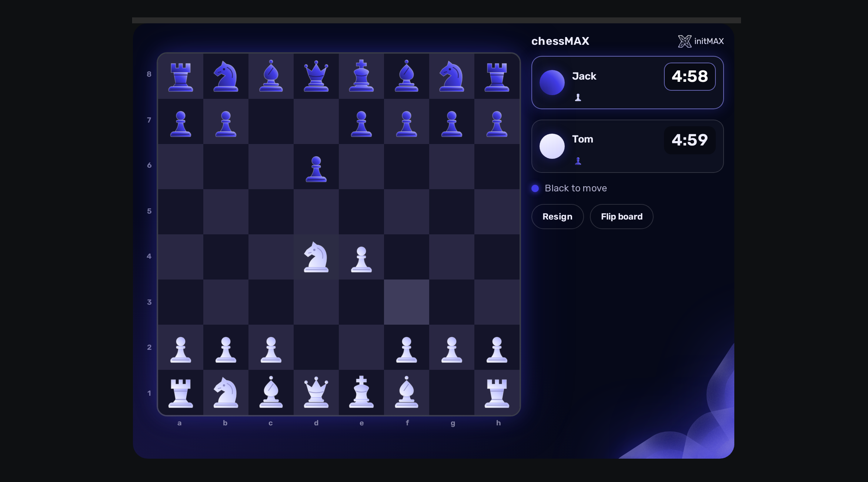Click the white knight on d4
This screenshot has height=482, width=868.
[316, 257]
